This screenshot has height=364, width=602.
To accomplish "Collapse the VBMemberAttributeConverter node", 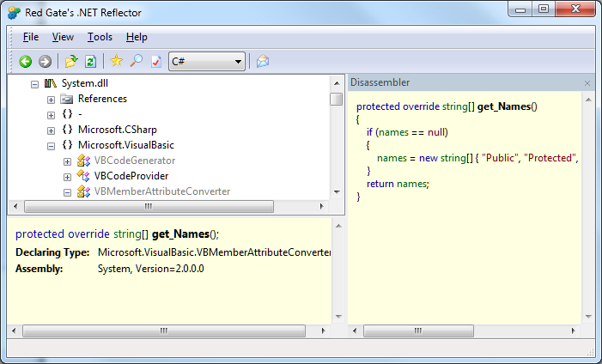I will pos(67,192).
